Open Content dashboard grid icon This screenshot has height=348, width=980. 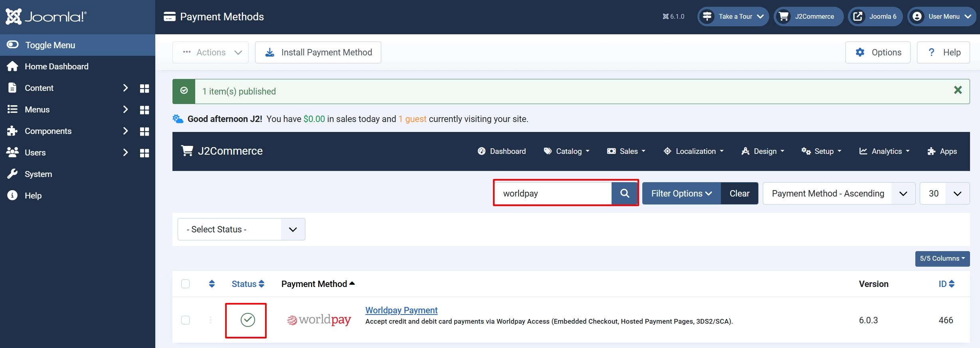[x=145, y=88]
